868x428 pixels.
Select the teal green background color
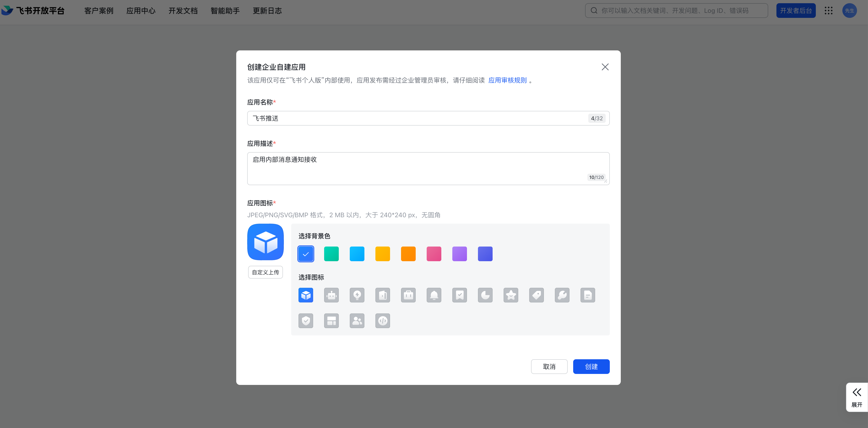[331, 254]
